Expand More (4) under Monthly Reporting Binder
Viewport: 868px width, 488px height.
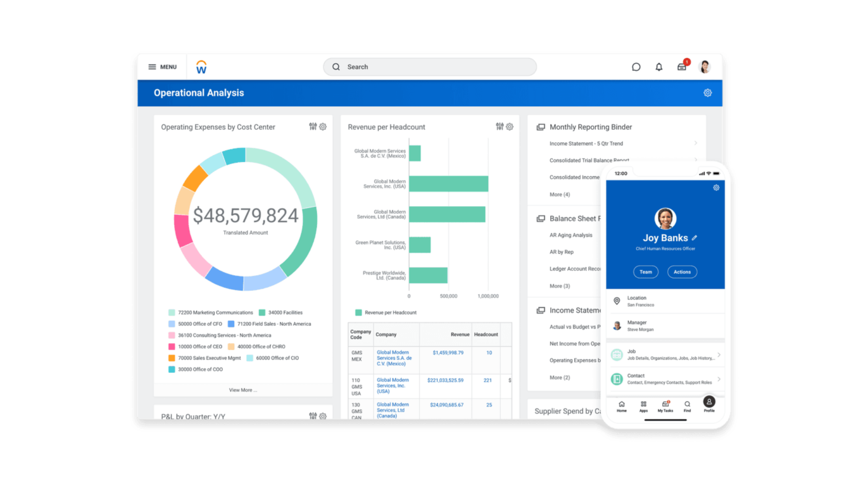click(560, 195)
